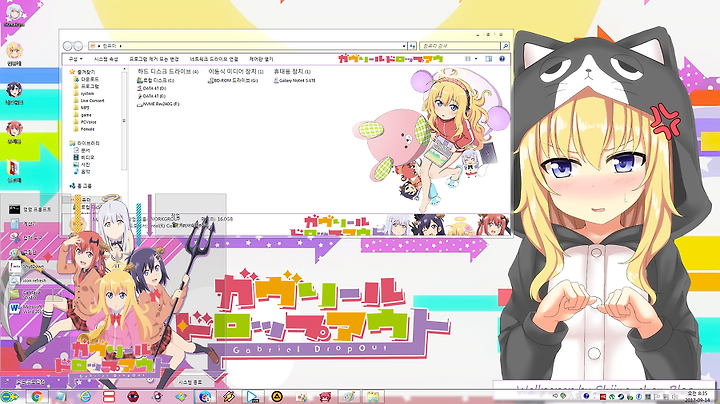Click the yellow triangle black circle taskbar icon
720x404 pixels.
[276, 397]
